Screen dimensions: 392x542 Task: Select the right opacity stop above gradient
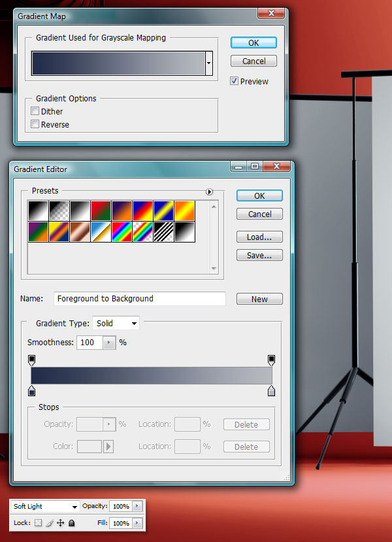pos(272,360)
